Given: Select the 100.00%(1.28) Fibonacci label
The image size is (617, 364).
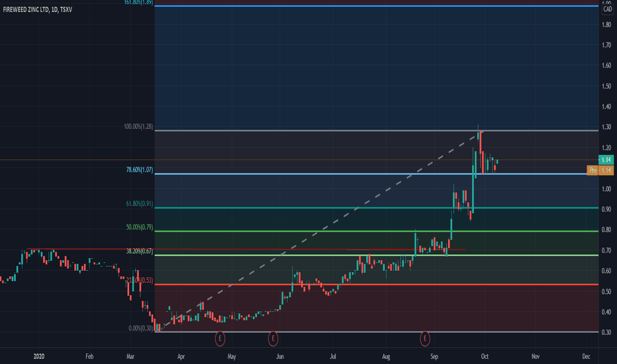Looking at the screenshot, I should [x=138, y=126].
